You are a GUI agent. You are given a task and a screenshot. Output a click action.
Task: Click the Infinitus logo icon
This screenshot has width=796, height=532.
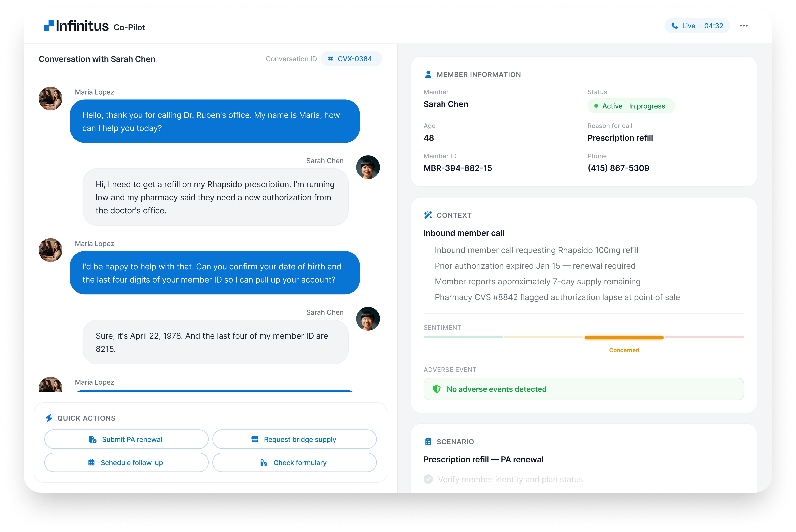(x=48, y=26)
